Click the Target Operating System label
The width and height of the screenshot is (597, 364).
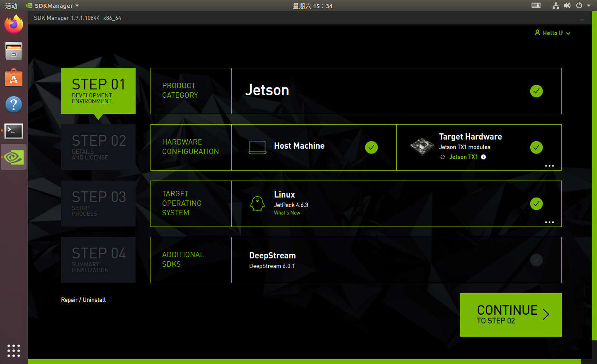(182, 203)
